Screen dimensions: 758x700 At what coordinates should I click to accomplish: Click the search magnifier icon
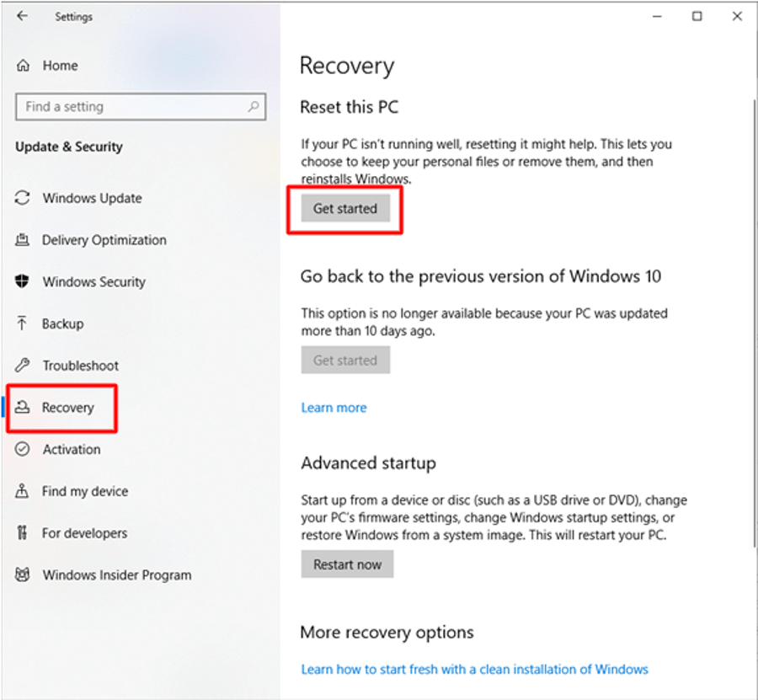click(x=254, y=106)
